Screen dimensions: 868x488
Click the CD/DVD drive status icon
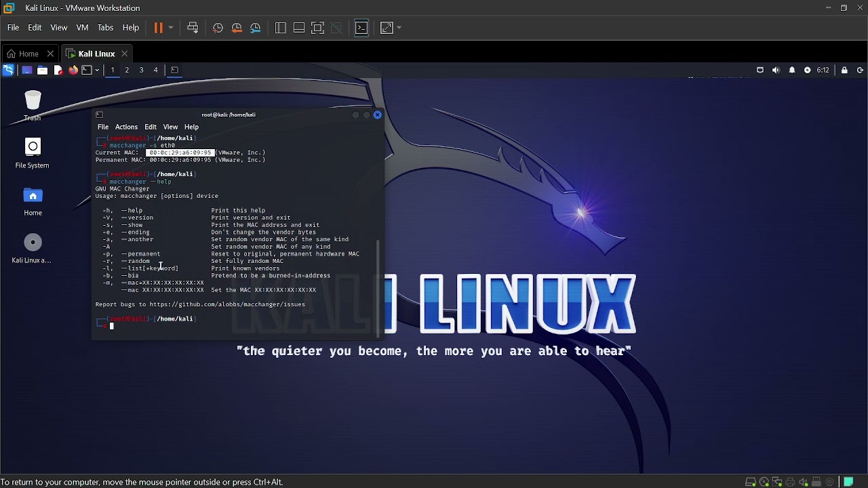coord(764,482)
